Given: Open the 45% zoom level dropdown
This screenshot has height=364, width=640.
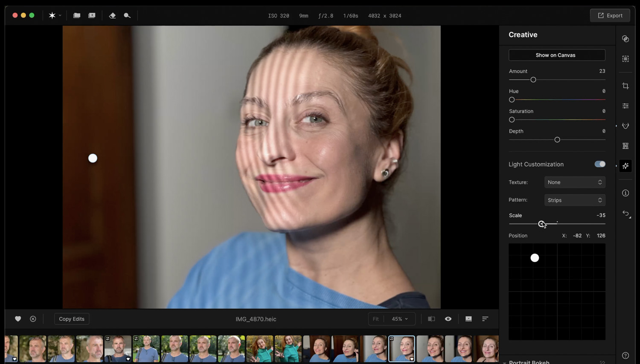Looking at the screenshot, I should pyautogui.click(x=399, y=319).
